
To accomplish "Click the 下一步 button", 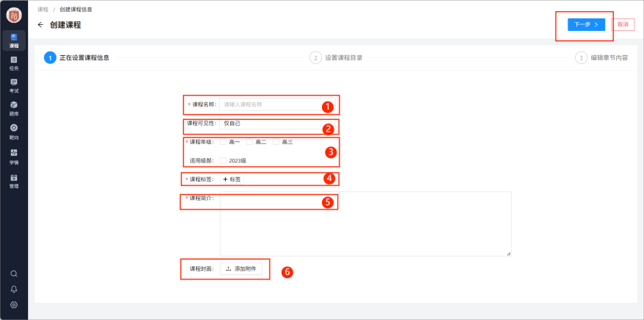I will (586, 25).
